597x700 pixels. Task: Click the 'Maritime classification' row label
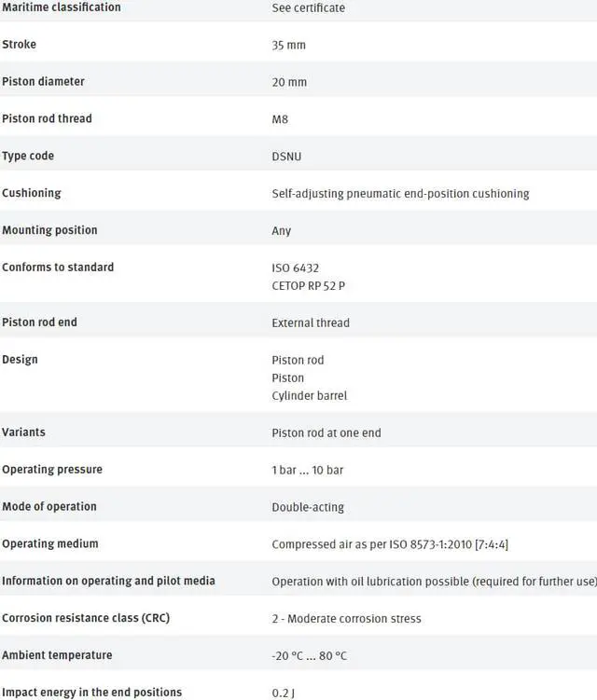point(61,7)
